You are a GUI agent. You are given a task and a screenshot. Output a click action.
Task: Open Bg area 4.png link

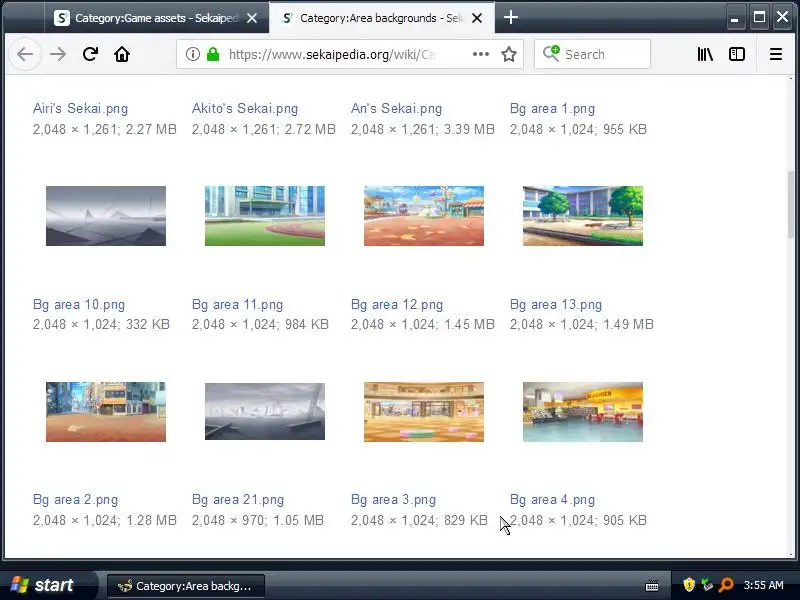[552, 499]
